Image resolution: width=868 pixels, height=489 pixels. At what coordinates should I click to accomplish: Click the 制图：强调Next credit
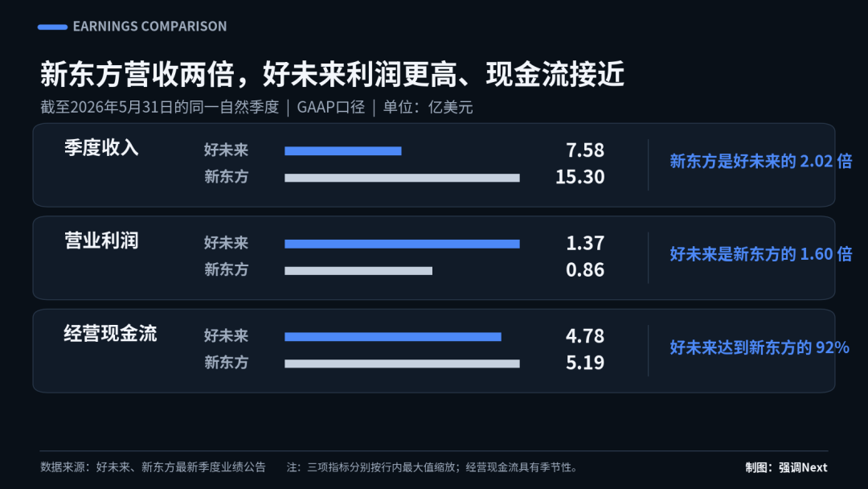786,467
